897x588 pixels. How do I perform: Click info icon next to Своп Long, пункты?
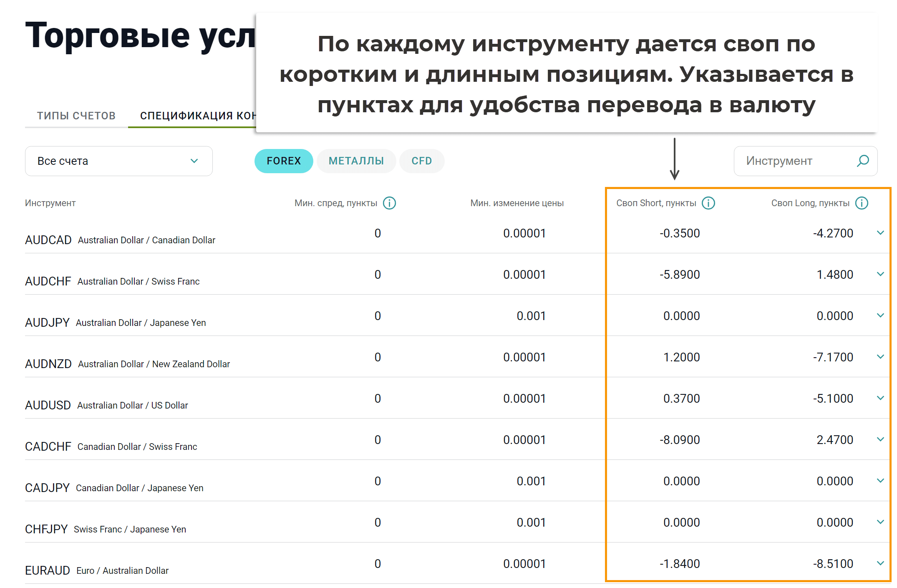coord(861,203)
